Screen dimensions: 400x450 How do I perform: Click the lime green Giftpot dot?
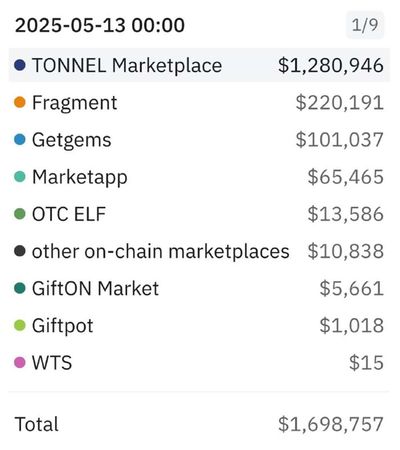pos(20,325)
